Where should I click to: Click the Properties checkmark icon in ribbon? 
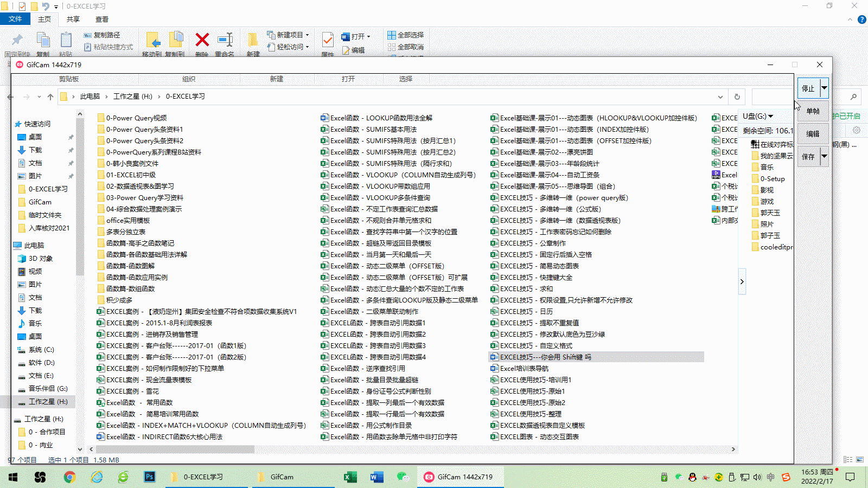328,40
